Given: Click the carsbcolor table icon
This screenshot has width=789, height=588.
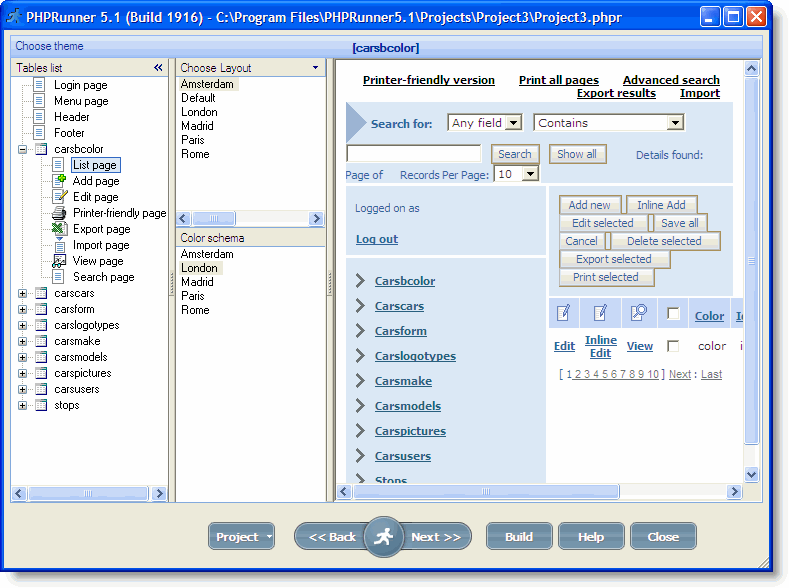Looking at the screenshot, I should 41,149.
